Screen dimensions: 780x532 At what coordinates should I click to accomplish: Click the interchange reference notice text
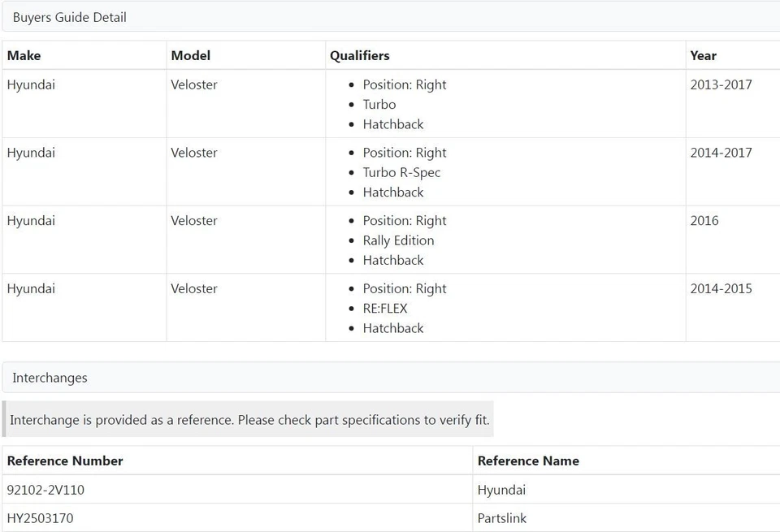click(249, 420)
